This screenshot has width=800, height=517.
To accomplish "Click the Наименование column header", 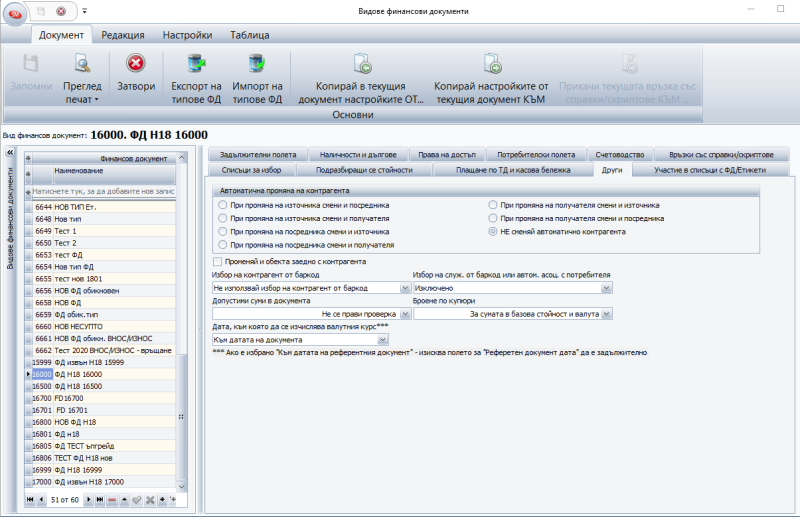I will click(114, 174).
